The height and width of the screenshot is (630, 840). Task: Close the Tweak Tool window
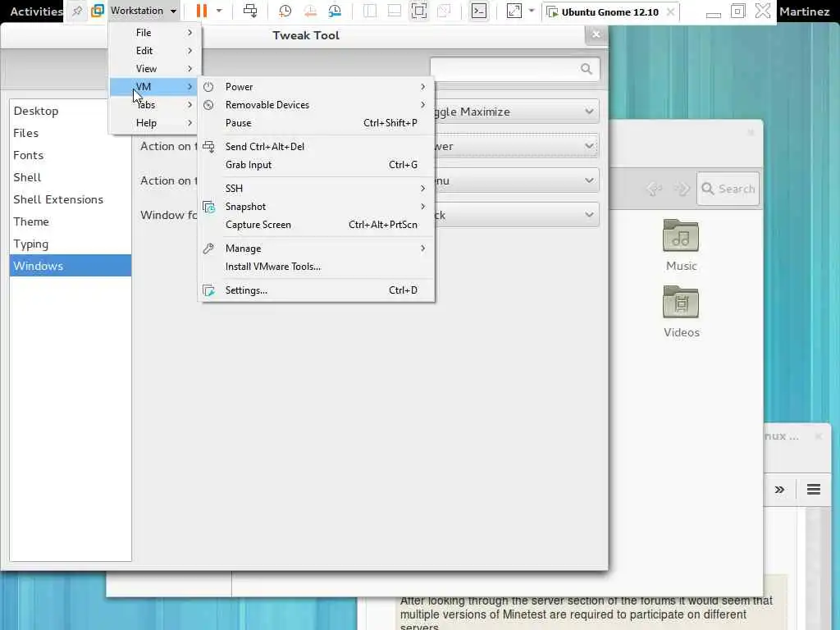[x=596, y=34]
